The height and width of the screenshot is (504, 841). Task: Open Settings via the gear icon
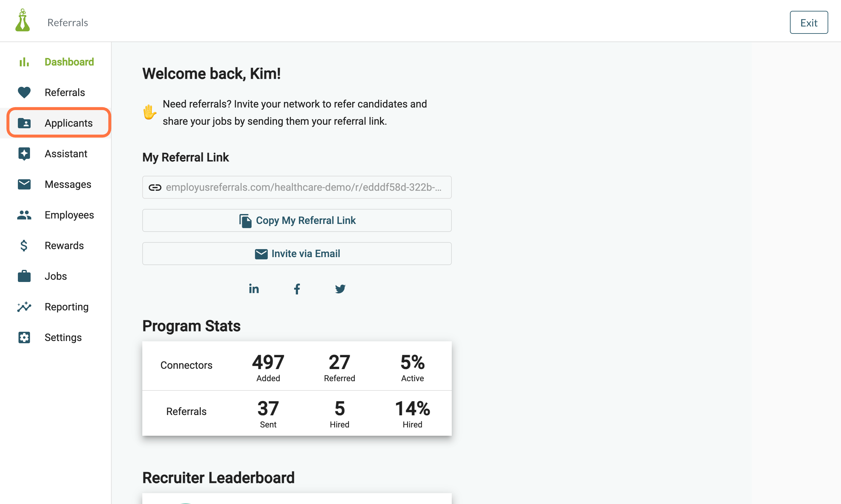pos(24,337)
